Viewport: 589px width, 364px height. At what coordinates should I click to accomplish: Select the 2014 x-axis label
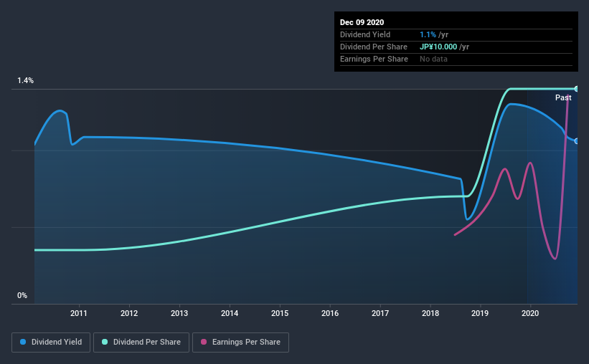point(230,313)
